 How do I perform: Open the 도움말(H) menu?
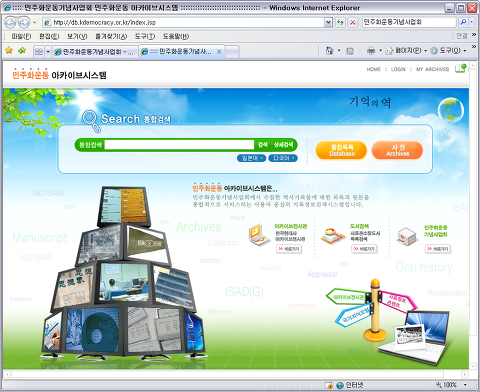coord(176,36)
